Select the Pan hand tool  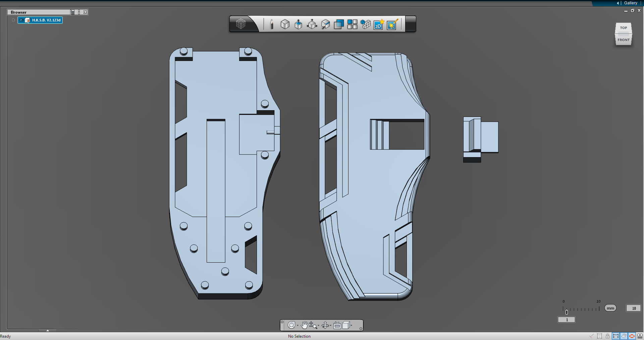pos(304,325)
